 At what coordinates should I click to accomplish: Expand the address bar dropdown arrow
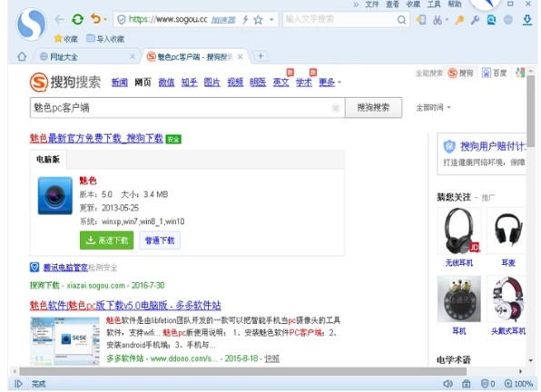[x=271, y=20]
